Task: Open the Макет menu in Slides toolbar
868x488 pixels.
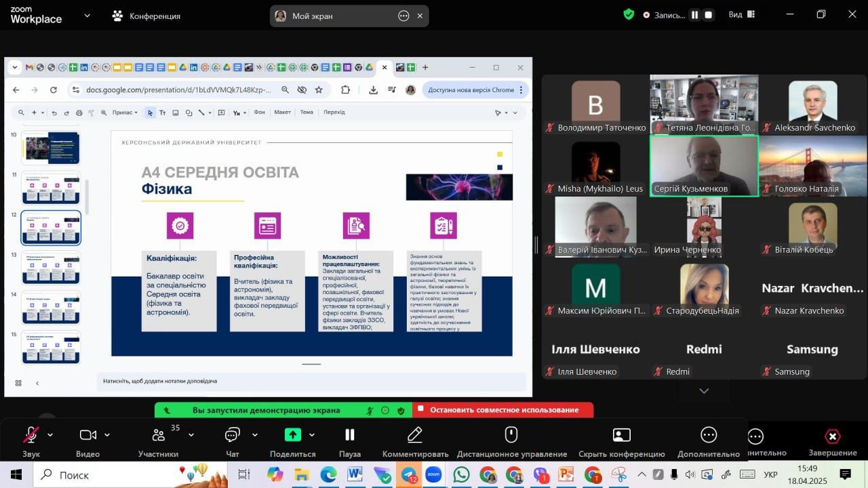Action: [x=282, y=113]
